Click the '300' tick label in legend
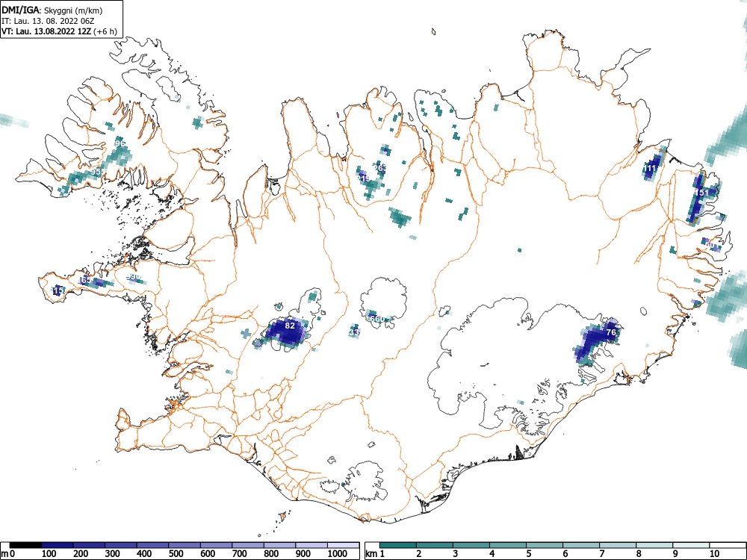This screenshot has width=747, height=560. coord(112,554)
